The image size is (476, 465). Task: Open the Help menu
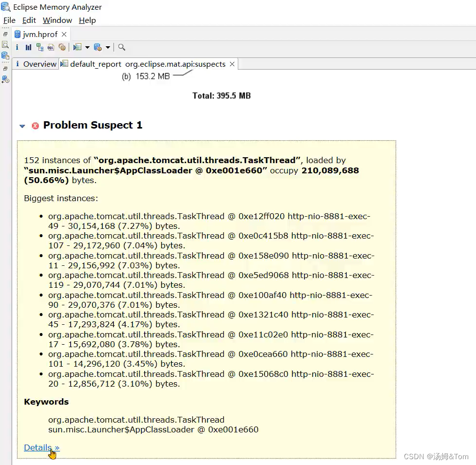click(x=87, y=20)
